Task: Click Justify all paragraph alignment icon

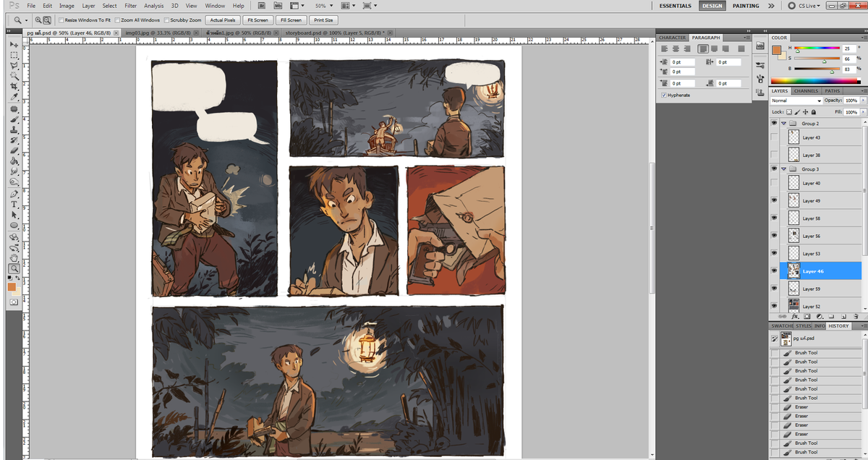Action: 741,48
